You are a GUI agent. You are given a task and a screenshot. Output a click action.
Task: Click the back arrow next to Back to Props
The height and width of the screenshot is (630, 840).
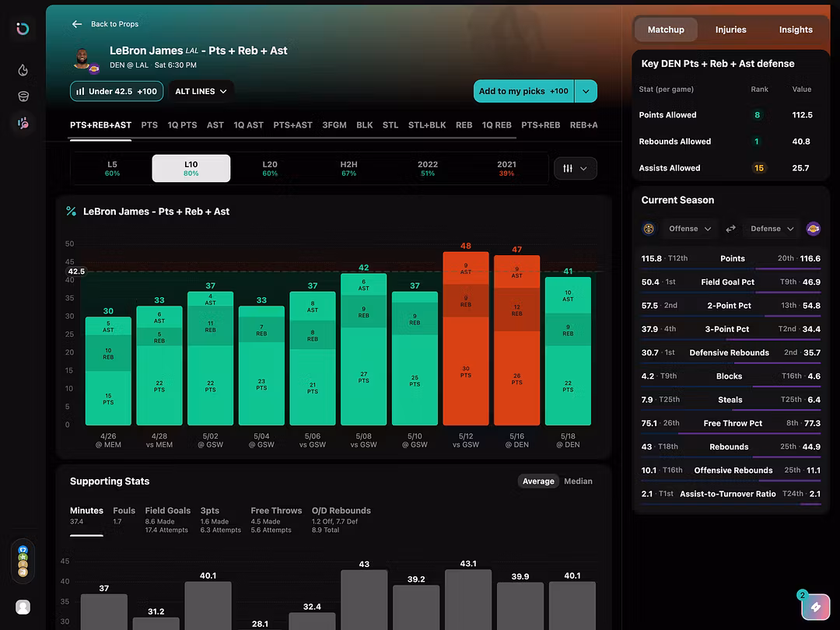coord(77,24)
